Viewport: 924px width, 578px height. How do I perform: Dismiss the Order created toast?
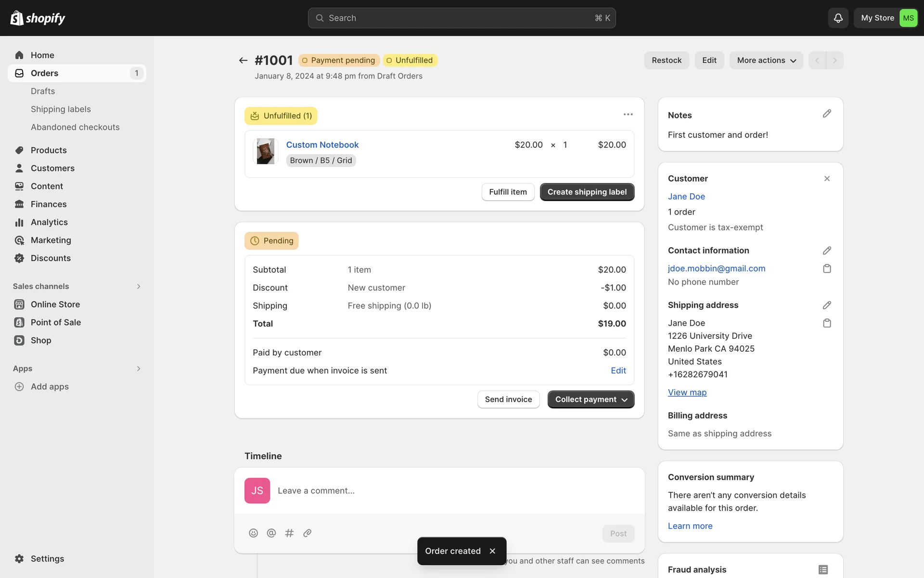coord(492,551)
